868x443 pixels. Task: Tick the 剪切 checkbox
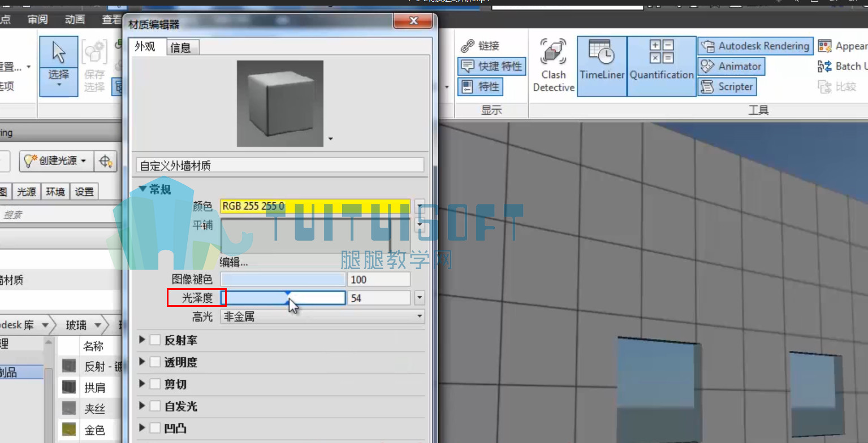click(x=155, y=384)
